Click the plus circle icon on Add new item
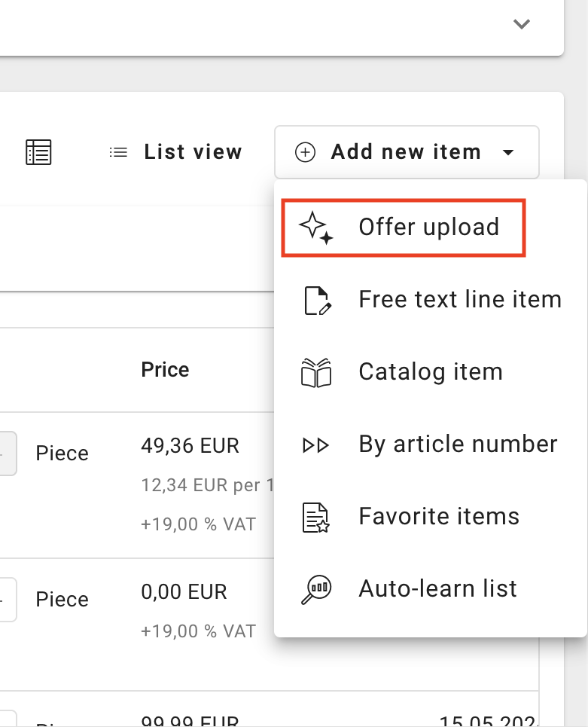 click(304, 152)
